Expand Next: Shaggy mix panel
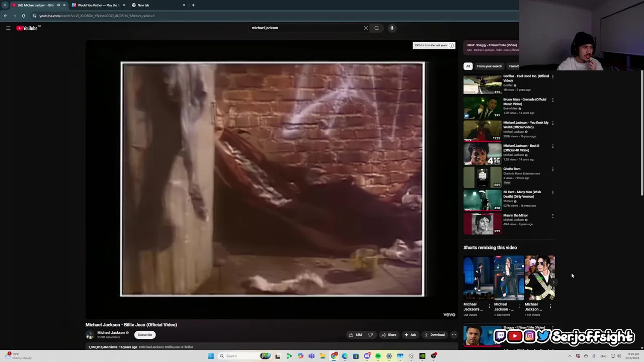Image resolution: width=644 pixels, height=362 pixels. coord(491,47)
